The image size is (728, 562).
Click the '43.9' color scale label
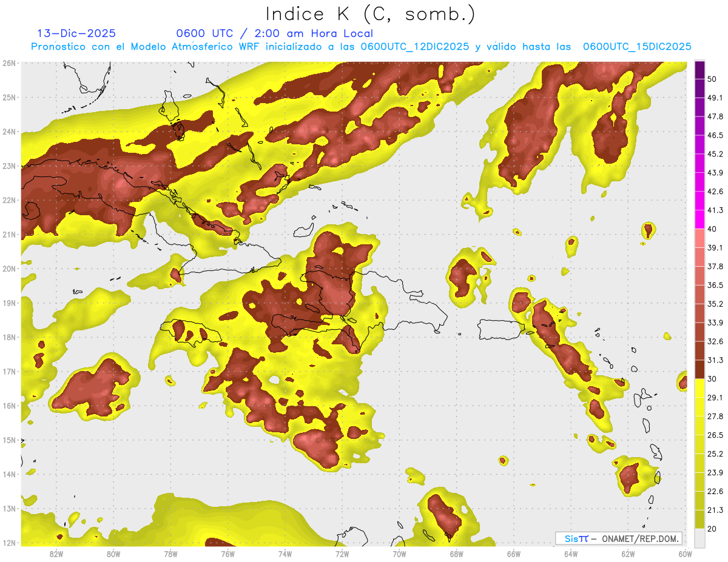click(x=715, y=173)
